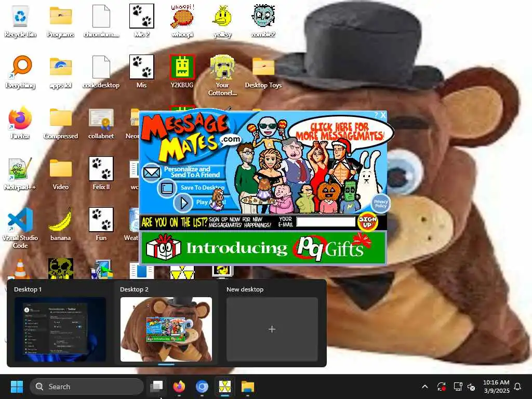Select the code.desktop file icon
Viewport: 532px width, 399px height.
click(101, 71)
